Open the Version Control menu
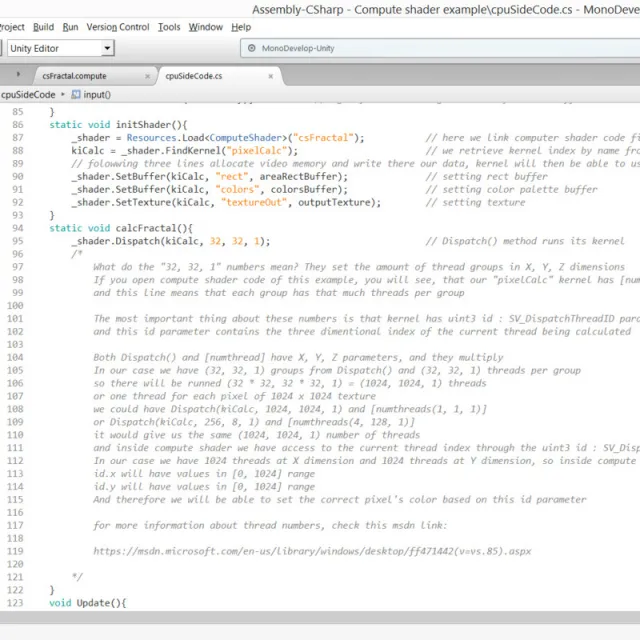Viewport: 640px width, 640px height. pyautogui.click(x=118, y=27)
